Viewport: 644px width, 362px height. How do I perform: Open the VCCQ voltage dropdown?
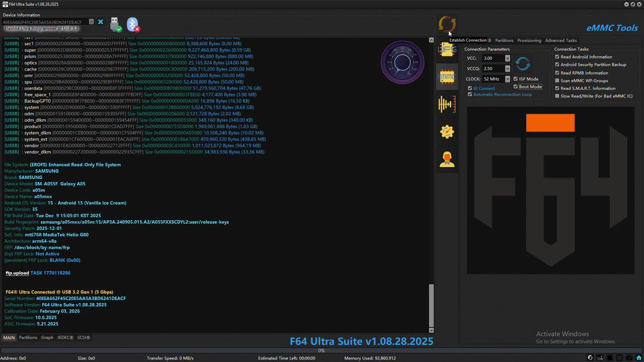[x=507, y=68]
